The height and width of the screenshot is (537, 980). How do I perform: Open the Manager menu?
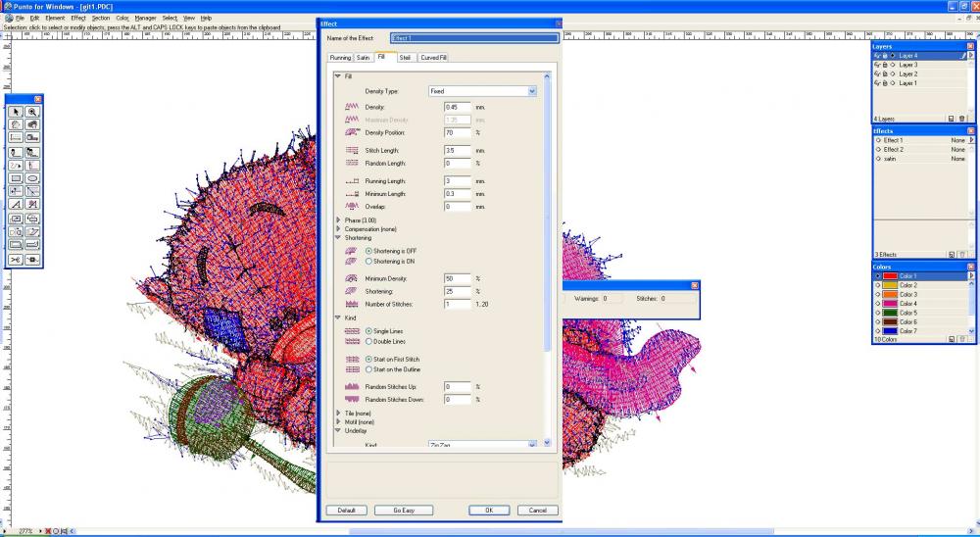145,18
